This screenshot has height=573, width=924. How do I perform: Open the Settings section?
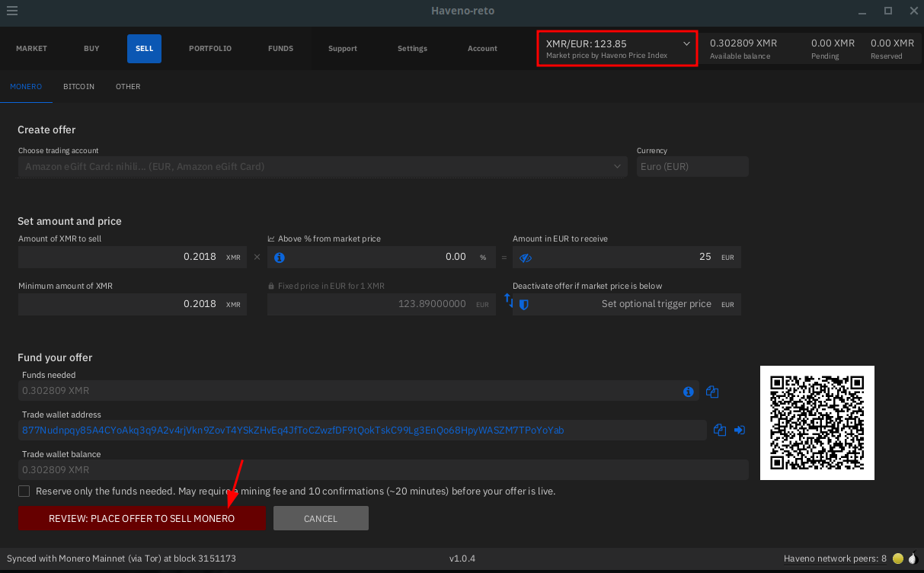pyautogui.click(x=412, y=49)
